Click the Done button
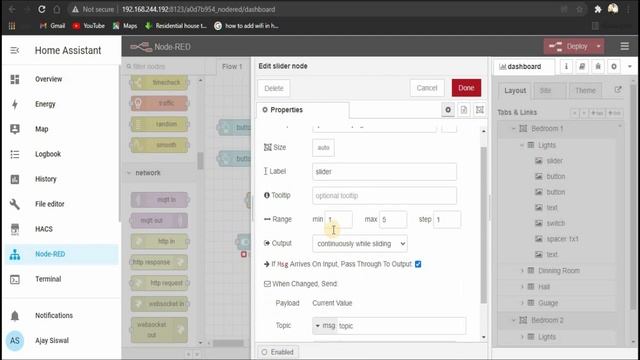Image resolution: width=640 pixels, height=360 pixels. coord(466,88)
